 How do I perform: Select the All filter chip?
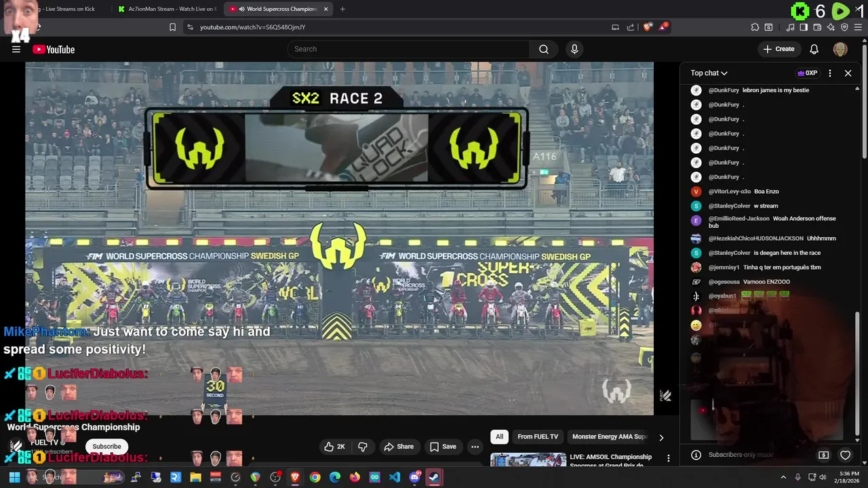[x=499, y=436]
